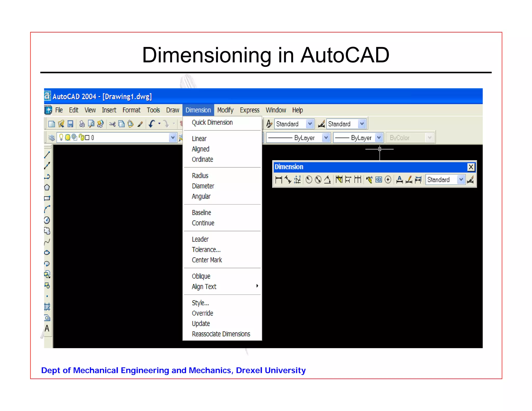Click the Cut scissors icon
Screen dimensions: 532x411
pyautogui.click(x=112, y=124)
